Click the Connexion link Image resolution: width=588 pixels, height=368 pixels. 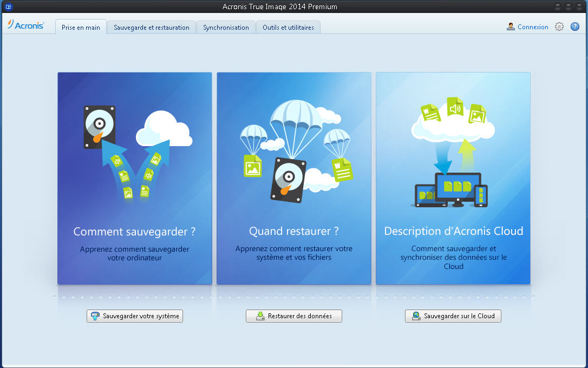click(x=533, y=27)
